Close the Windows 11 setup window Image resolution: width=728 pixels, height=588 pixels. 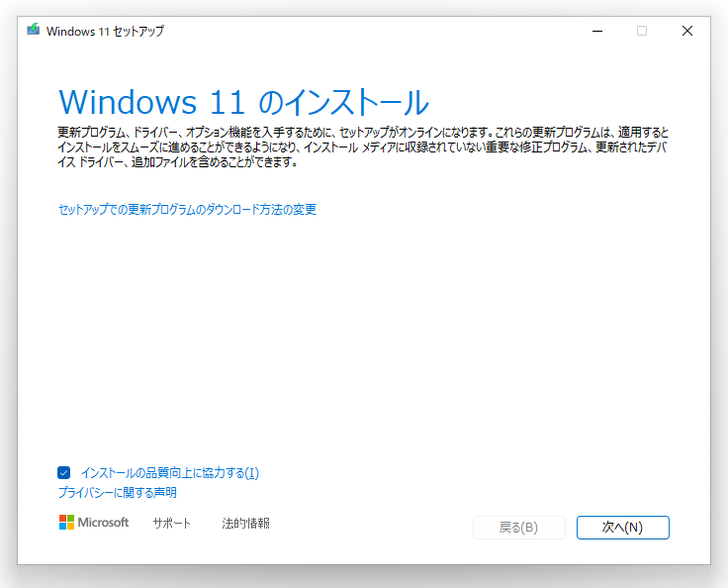pos(687,31)
